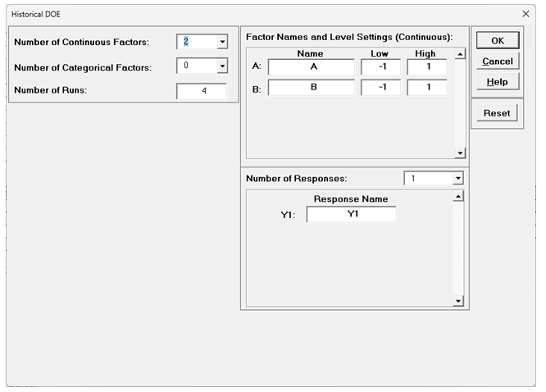The height and width of the screenshot is (392, 546).
Task: Edit the Y1 response name field
Action: 351,214
